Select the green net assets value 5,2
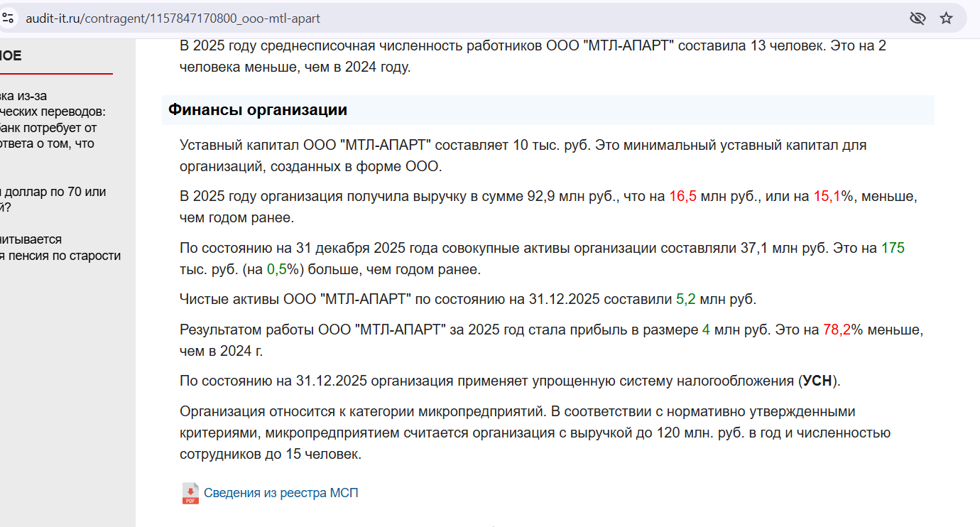Image resolution: width=980 pixels, height=527 pixels. [686, 300]
